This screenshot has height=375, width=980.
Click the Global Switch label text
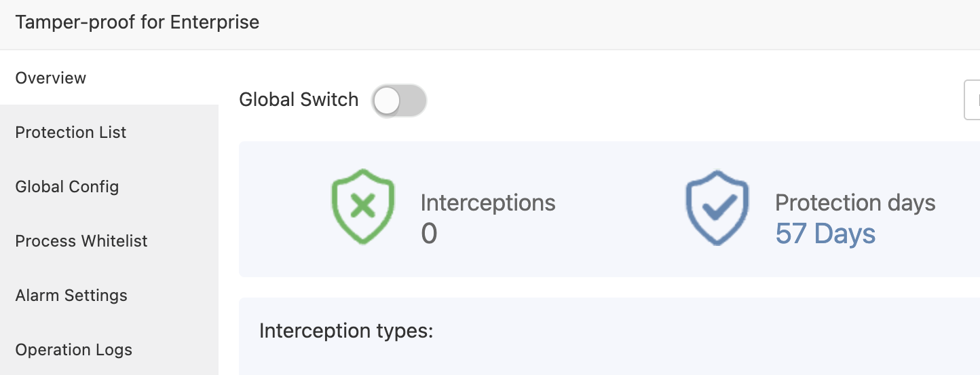point(299,100)
